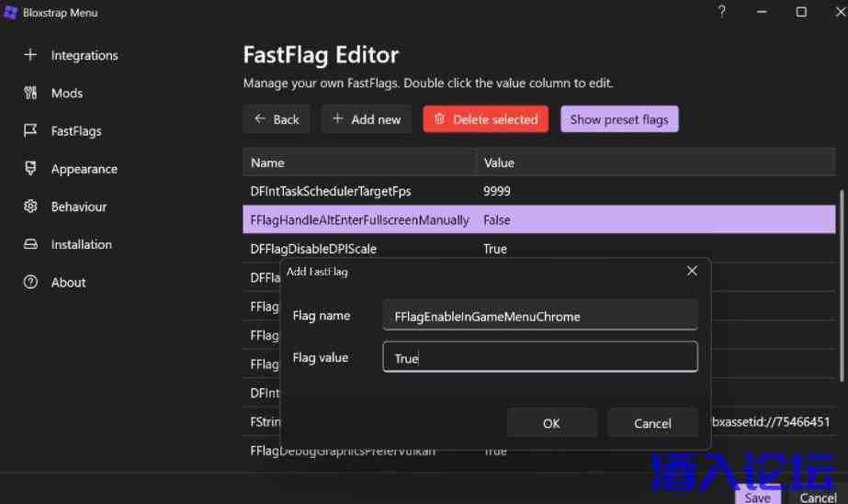Click the red Delete selected button
Viewport: 848px width, 504px height.
(x=485, y=119)
